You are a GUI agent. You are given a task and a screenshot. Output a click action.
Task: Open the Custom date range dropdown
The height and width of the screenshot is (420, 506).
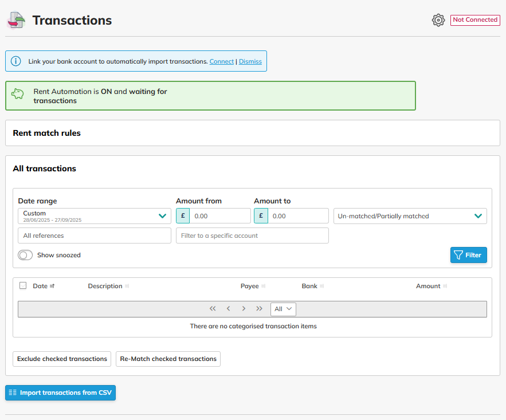point(95,216)
